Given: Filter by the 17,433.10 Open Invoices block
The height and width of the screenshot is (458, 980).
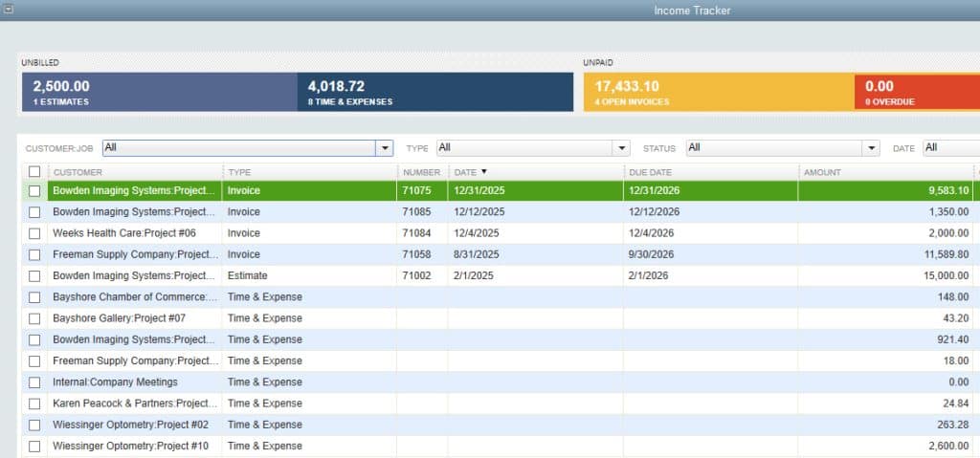Looking at the screenshot, I should click(719, 92).
